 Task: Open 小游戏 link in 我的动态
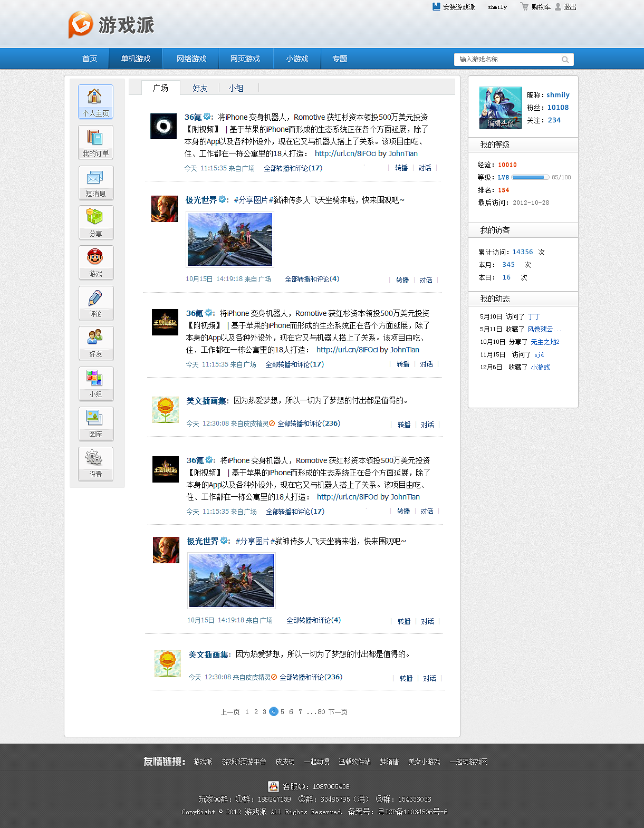click(x=540, y=367)
